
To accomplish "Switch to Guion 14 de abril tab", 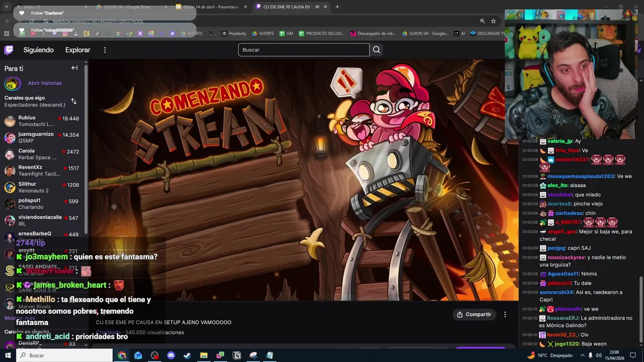I will coord(211,7).
